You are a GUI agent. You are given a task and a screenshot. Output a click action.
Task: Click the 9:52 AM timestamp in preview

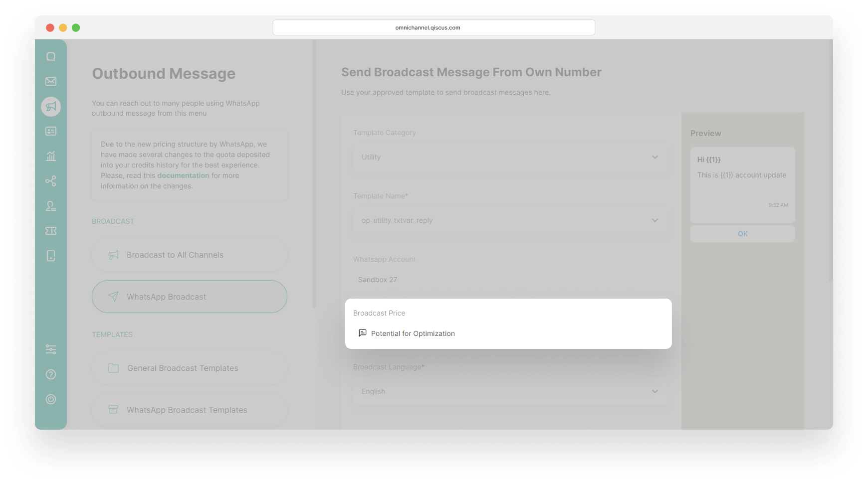(x=778, y=205)
